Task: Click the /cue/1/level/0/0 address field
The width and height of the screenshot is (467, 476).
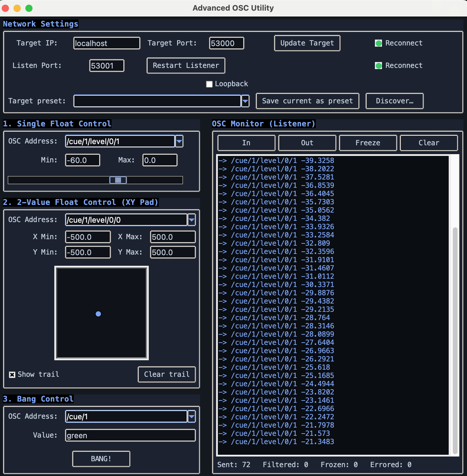Action: coord(126,220)
